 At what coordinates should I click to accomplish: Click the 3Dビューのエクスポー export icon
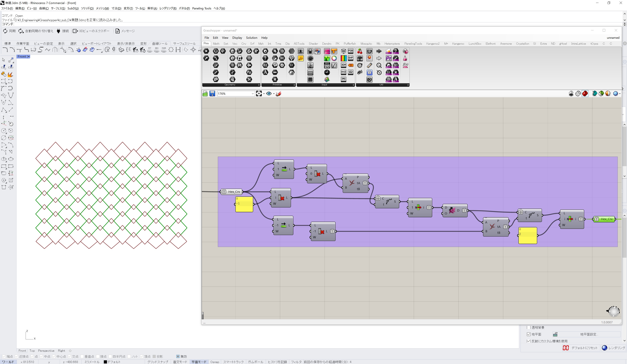pyautogui.click(x=75, y=31)
